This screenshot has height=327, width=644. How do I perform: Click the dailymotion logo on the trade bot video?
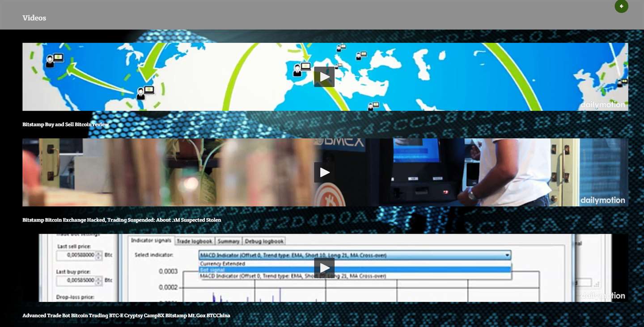(602, 296)
